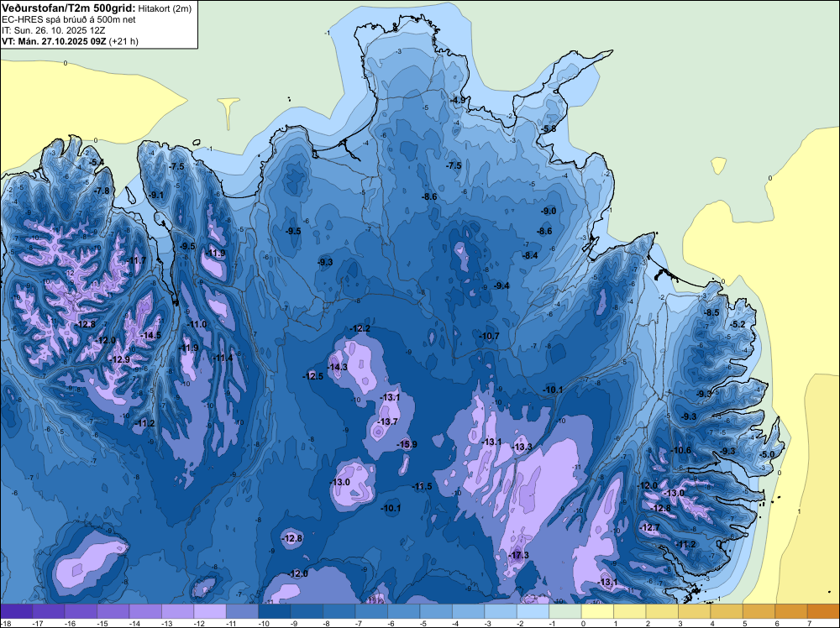The width and height of the screenshot is (840, 628).
Task: Click the legend swatch between -11 and -10
Action: 242,611
